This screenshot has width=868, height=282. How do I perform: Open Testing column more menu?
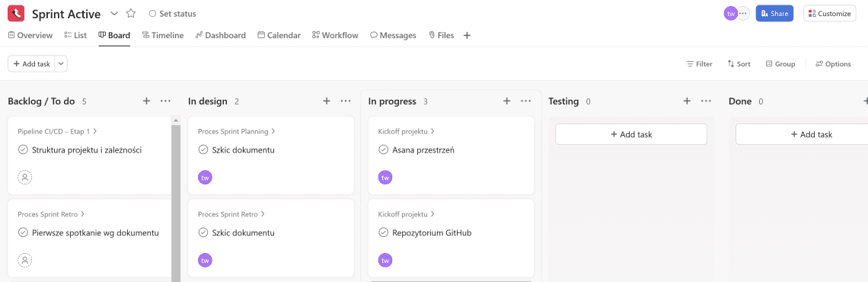[706, 101]
